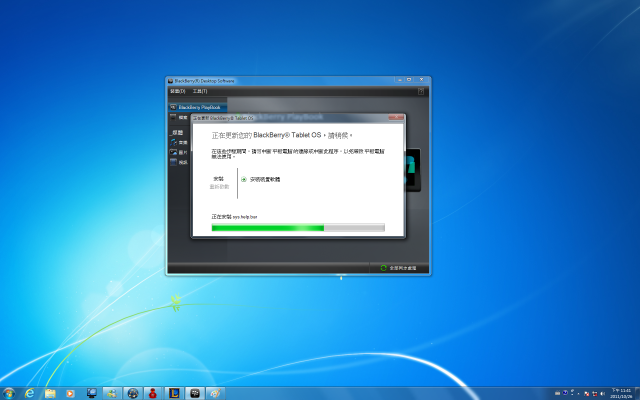Close the Tablet OS update dialog
Viewport: 640px width, 400px height.
(x=396, y=118)
